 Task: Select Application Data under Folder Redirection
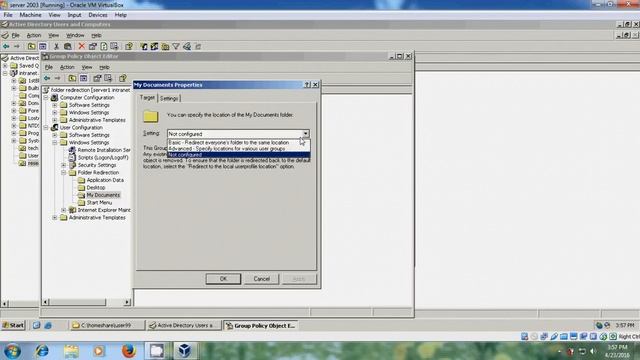[105, 180]
